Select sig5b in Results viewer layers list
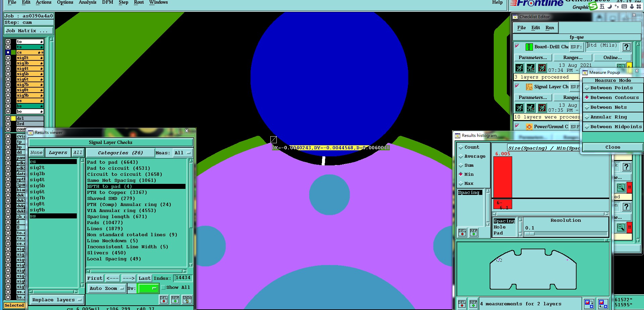The height and width of the screenshot is (310, 644). pyautogui.click(x=37, y=186)
